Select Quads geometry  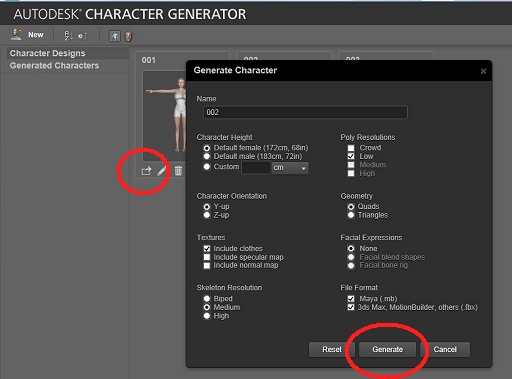click(x=351, y=207)
